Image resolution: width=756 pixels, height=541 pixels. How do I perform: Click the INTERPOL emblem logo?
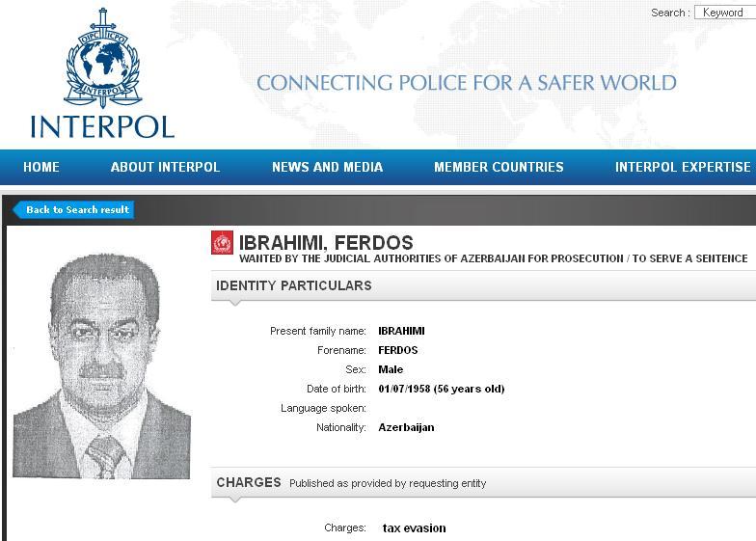(x=102, y=58)
